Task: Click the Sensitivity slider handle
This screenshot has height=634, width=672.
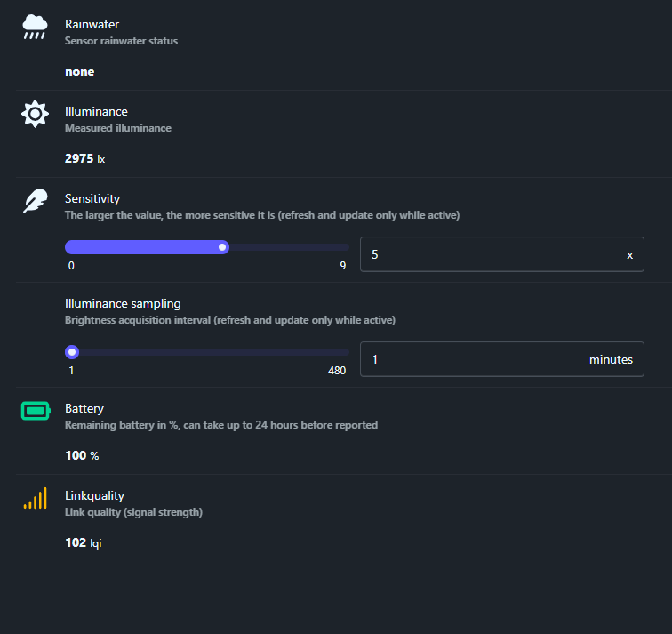Action: pos(222,247)
